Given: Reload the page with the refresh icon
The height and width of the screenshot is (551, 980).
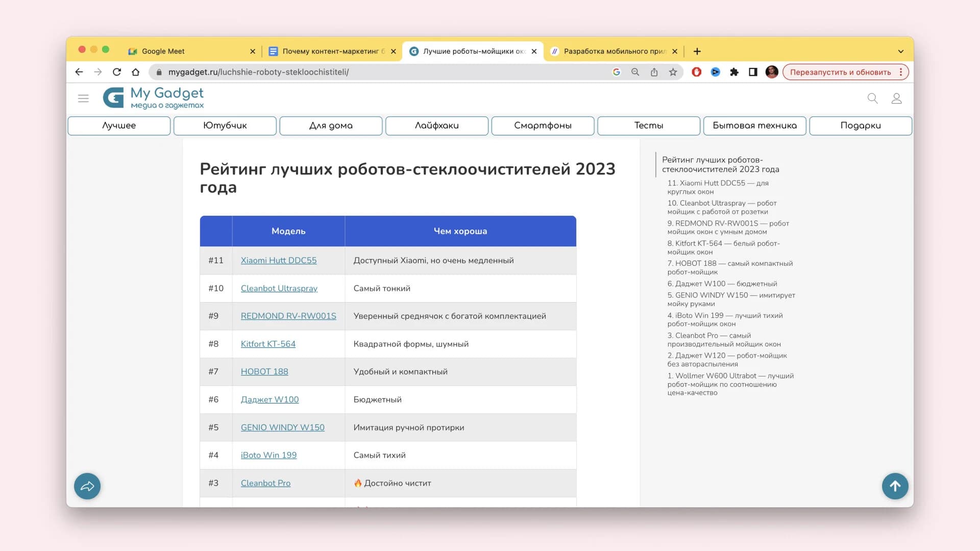Looking at the screenshot, I should point(117,72).
